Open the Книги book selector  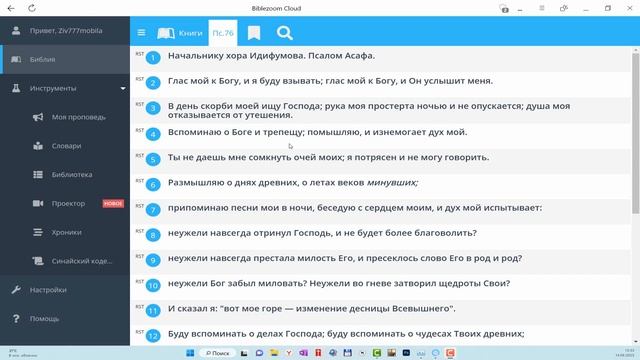180,33
